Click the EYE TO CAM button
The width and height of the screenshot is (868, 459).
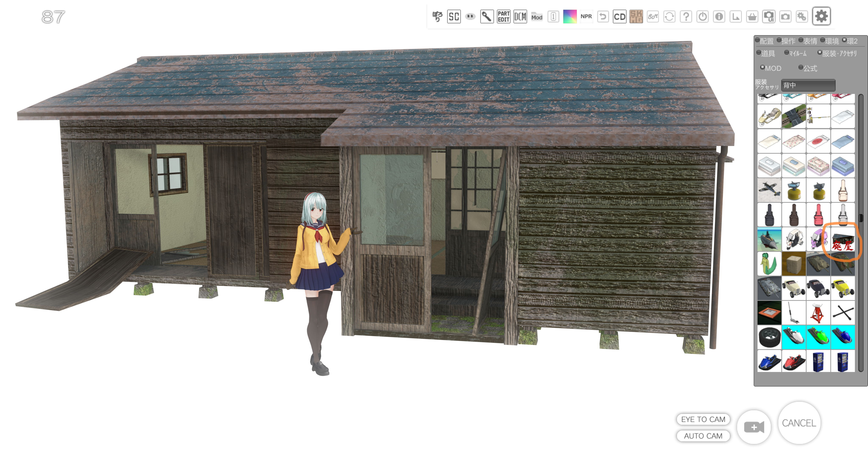703,419
